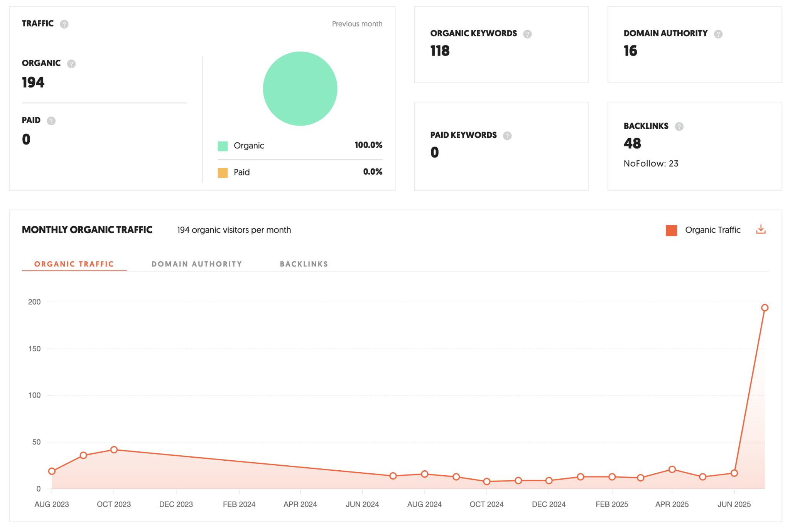790x532 pixels.
Task: Click the APR 2025 data point marker
Action: click(x=672, y=469)
